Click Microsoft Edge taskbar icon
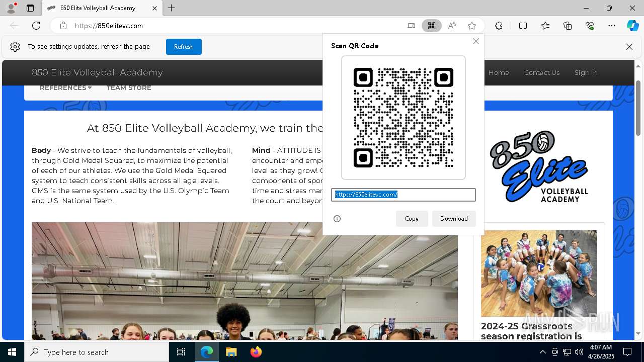 [207, 352]
